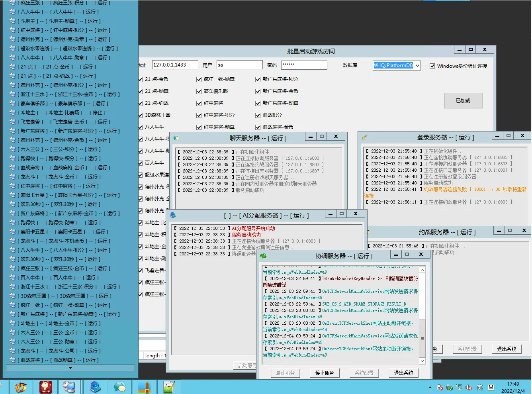Toggle the 血战积分 checkbox

[258, 115]
